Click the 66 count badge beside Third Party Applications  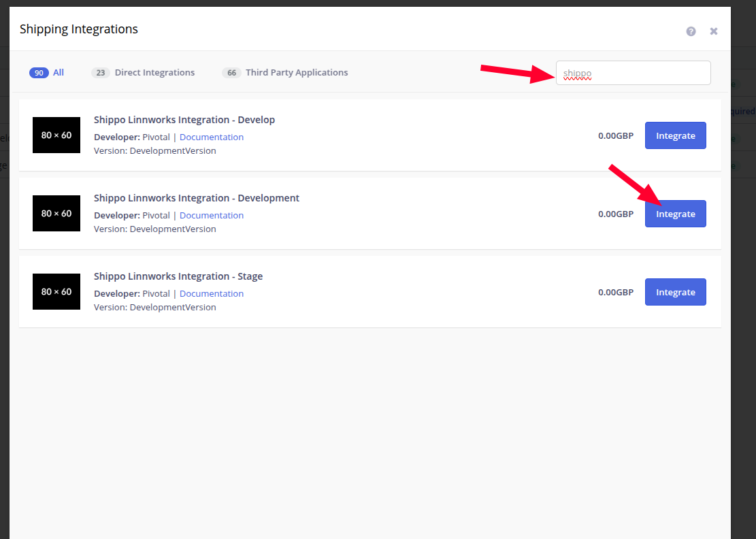click(231, 73)
